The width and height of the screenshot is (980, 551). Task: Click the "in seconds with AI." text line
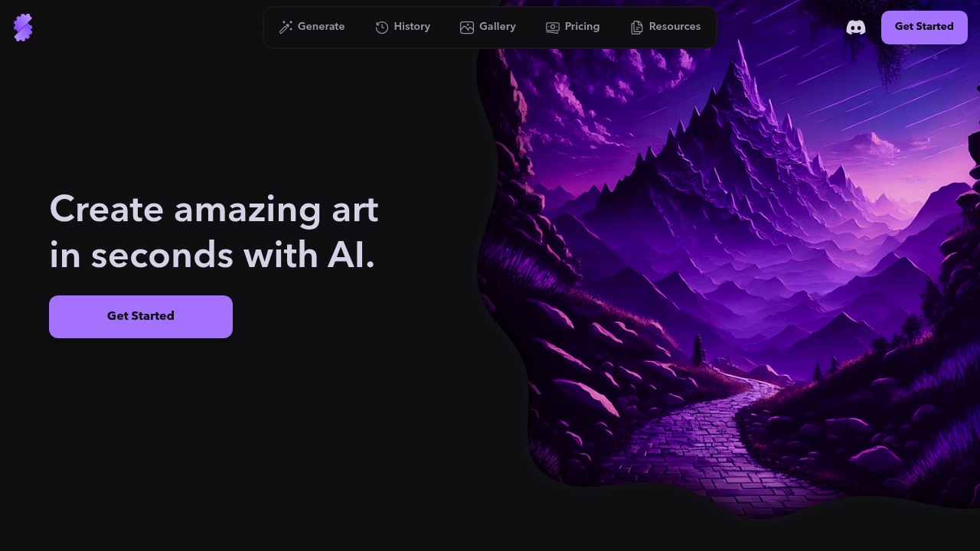pyautogui.click(x=212, y=256)
